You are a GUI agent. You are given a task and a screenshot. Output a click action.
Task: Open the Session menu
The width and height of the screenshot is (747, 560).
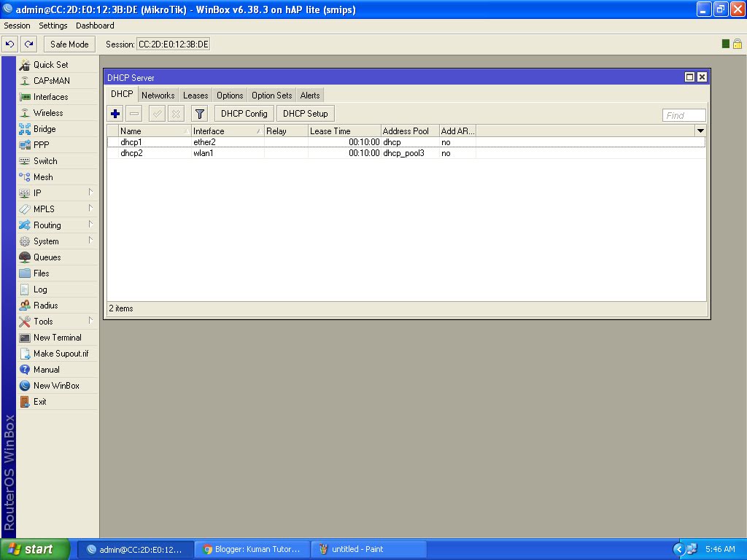[x=18, y=26]
